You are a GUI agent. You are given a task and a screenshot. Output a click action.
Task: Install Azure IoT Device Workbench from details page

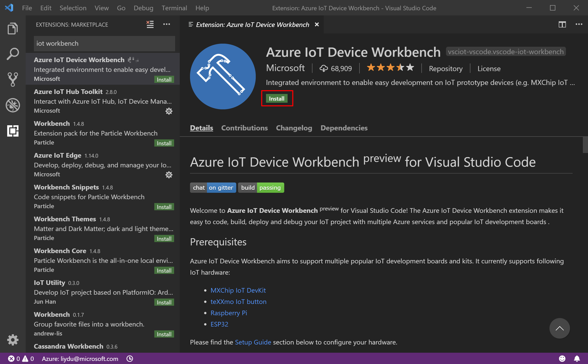point(277,99)
